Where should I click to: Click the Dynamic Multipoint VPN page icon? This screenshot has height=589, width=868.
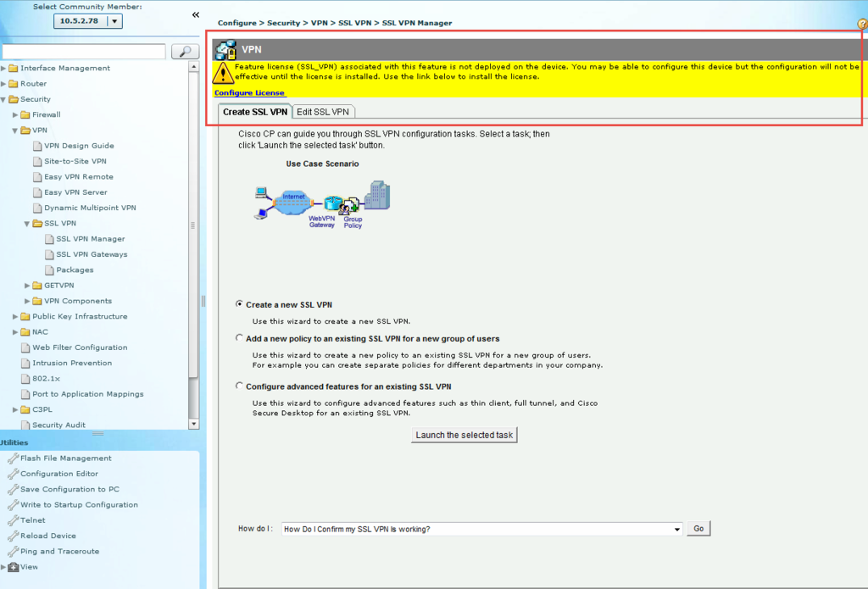tap(37, 208)
